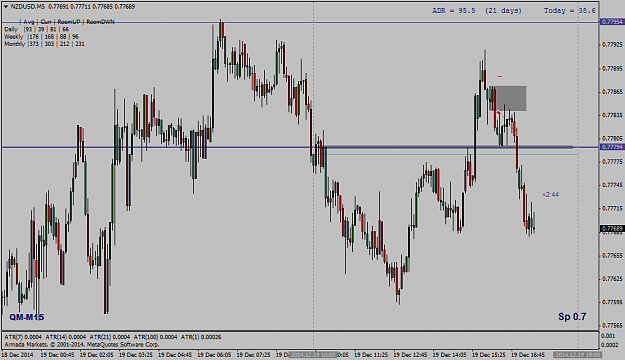This screenshot has height=360, width=625.
Task: Click the 0.77595 price scale label
Action: [x=612, y=302]
